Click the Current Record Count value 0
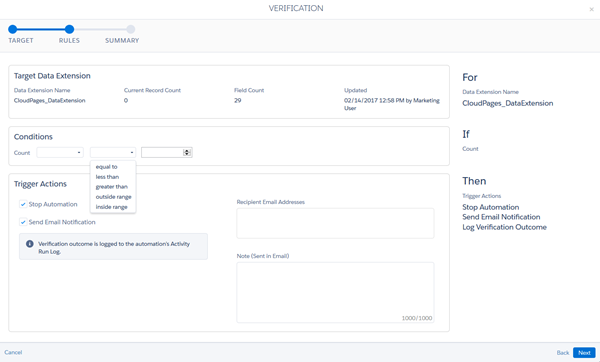The image size is (600, 362). [x=126, y=101]
